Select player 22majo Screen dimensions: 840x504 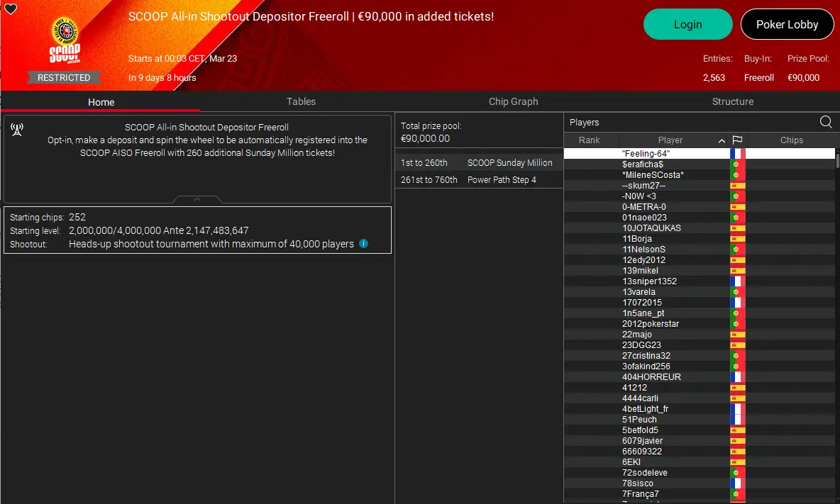point(699,335)
